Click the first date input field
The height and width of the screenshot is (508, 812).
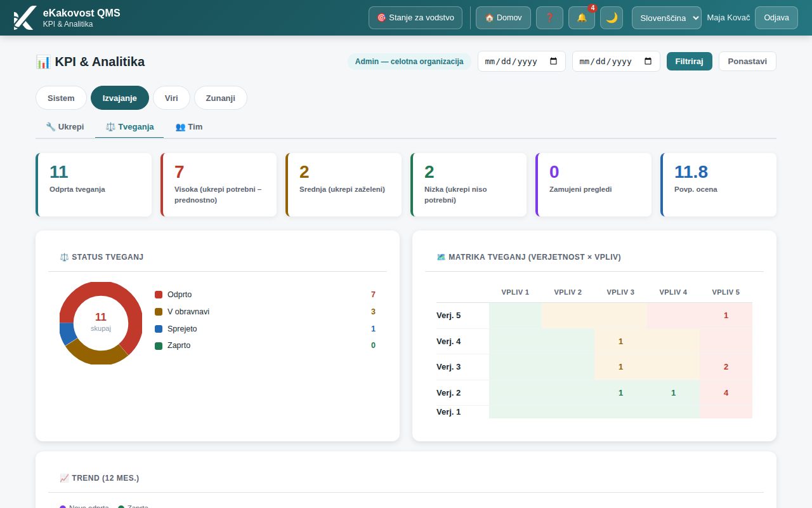pyautogui.click(x=521, y=62)
